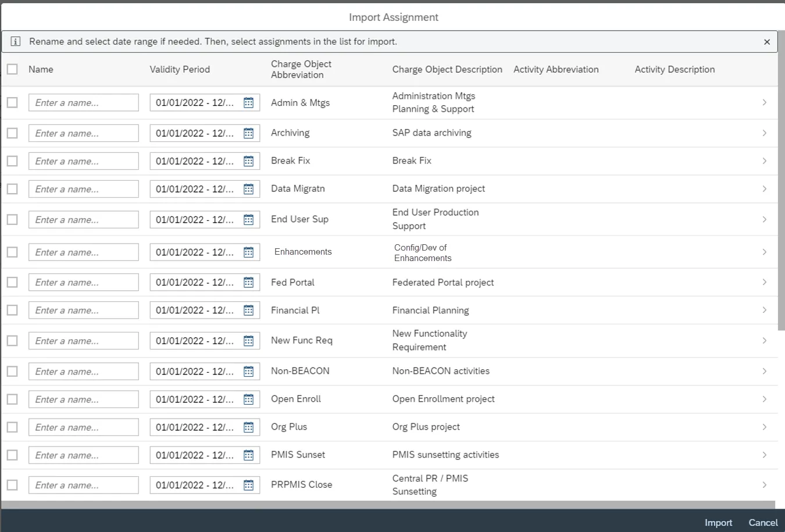The height and width of the screenshot is (532, 785).
Task: Open calendar picker for Admin & Mtgs row
Action: click(x=248, y=103)
